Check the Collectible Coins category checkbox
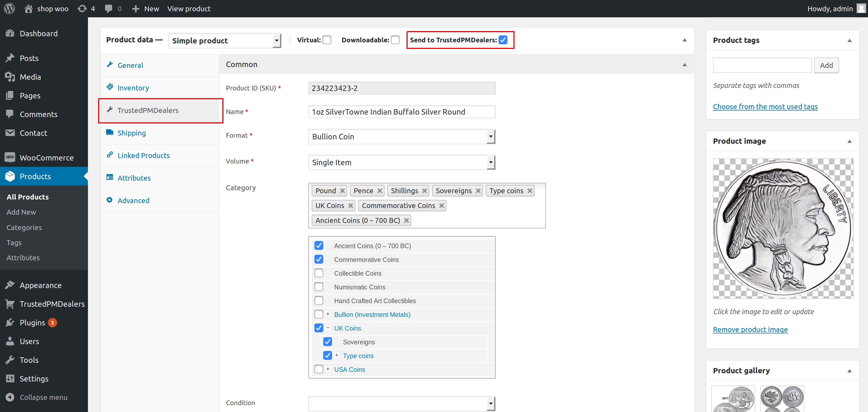Screen dimensions: 868x412 coord(319,273)
